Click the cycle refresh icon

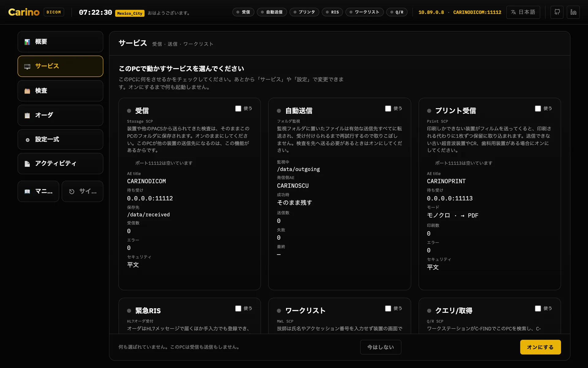click(x=72, y=191)
